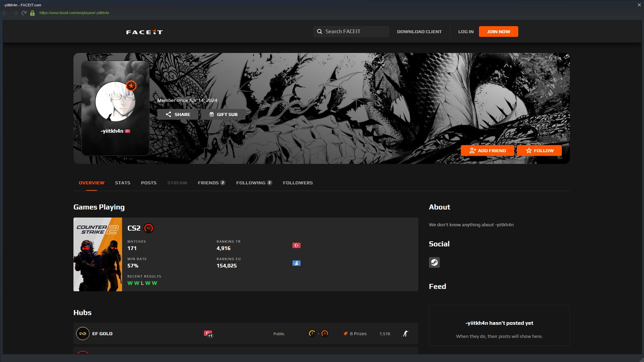Open the Posts tab
644x362 pixels.
click(149, 183)
